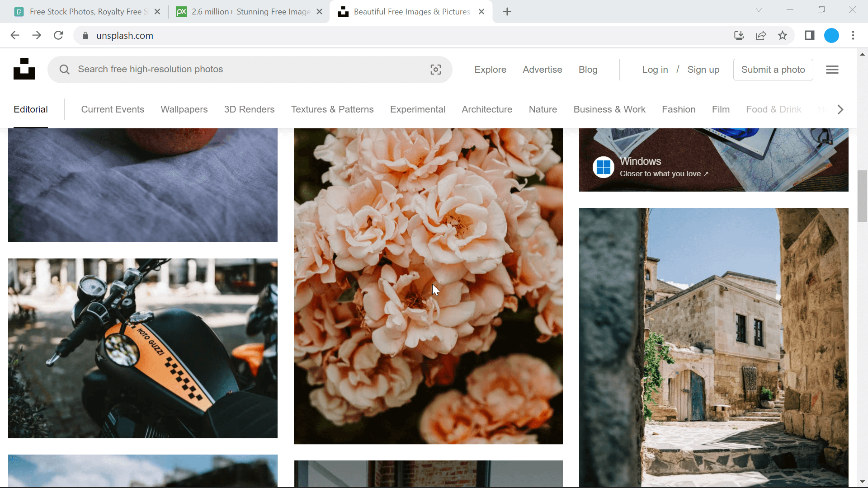Click the Moto Guzzi motorcycle thumbnail
This screenshot has height=488, width=868.
click(x=143, y=348)
